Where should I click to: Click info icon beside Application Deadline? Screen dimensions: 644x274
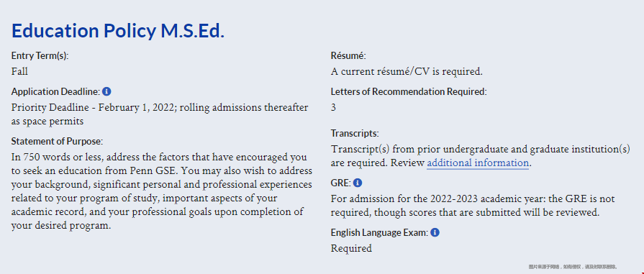click(106, 91)
